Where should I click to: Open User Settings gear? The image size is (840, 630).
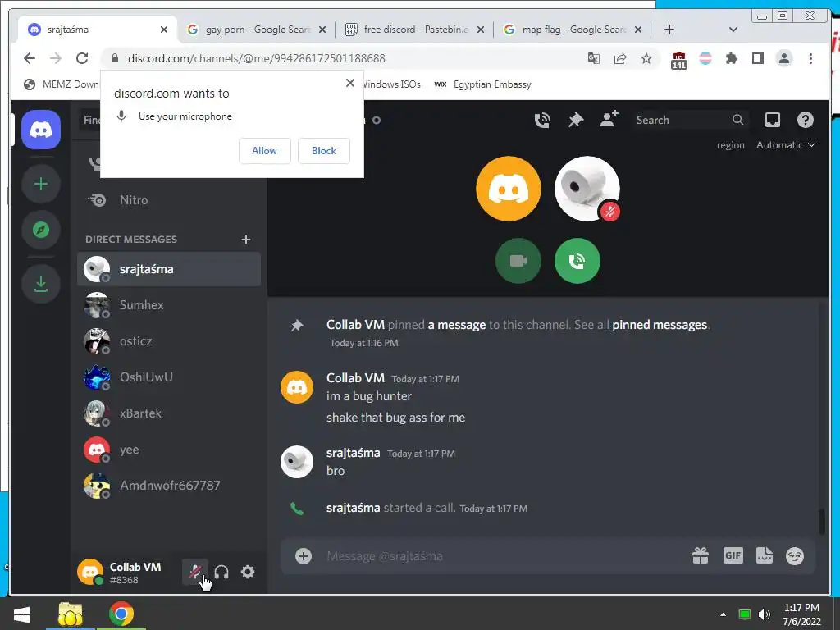[248, 572]
